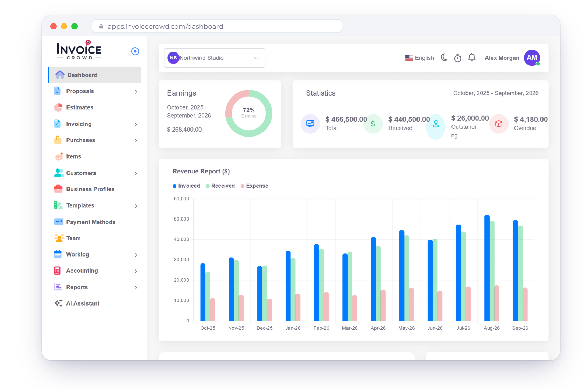
Task: Expand the Templates submenu chevron
Action: pos(136,206)
